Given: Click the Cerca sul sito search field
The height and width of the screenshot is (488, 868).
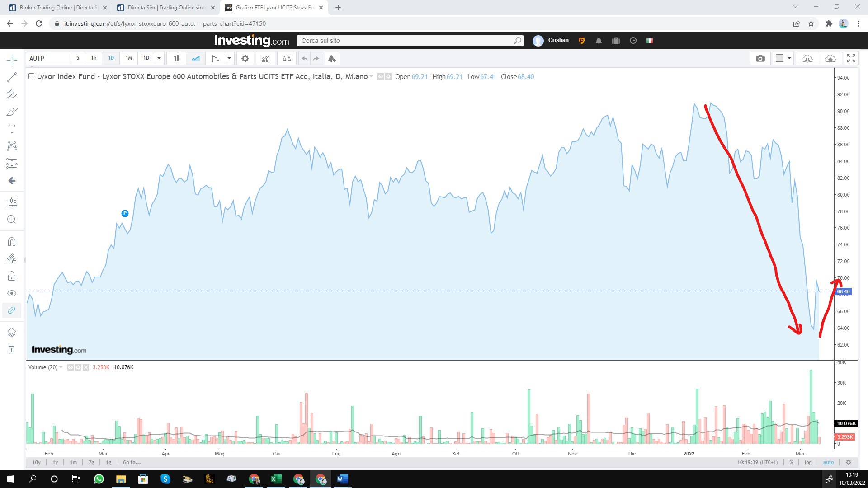Looking at the screenshot, I should [410, 41].
